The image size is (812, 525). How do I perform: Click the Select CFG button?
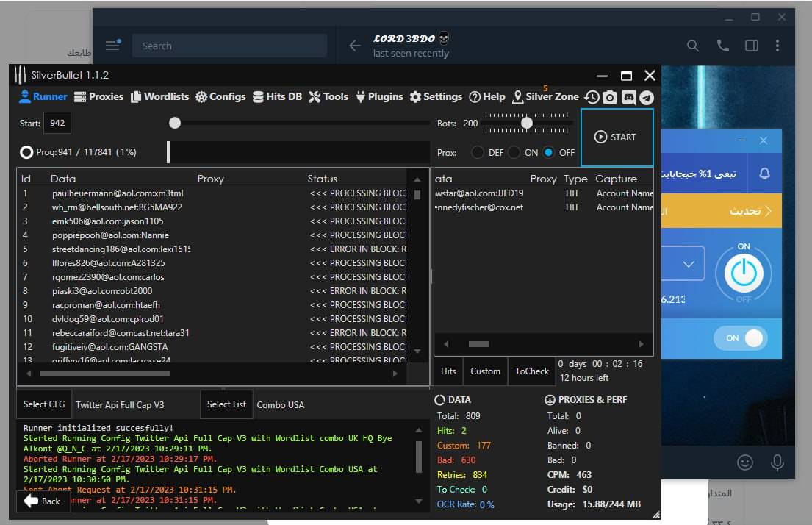point(44,404)
